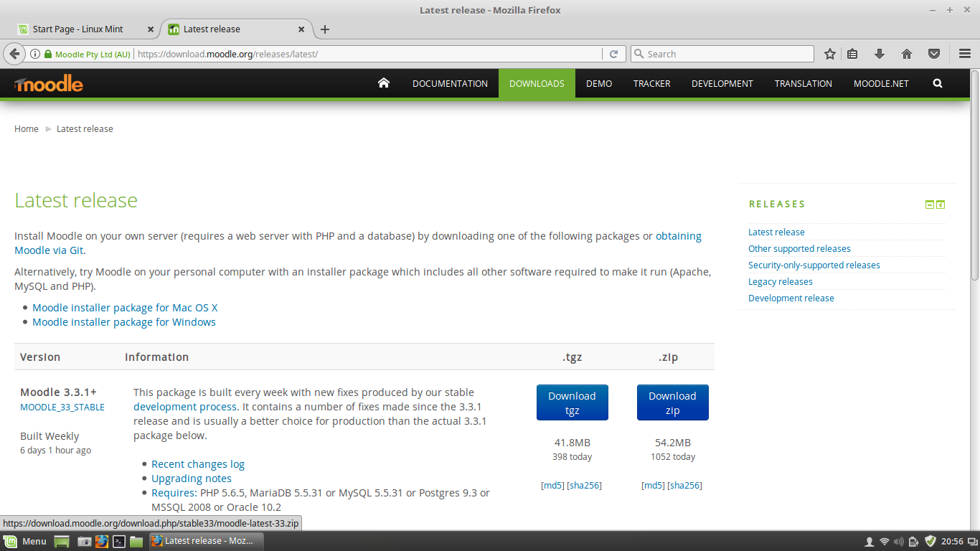Collapse the Releases block with minus icon
Image resolution: width=980 pixels, height=551 pixels.
[x=930, y=204]
